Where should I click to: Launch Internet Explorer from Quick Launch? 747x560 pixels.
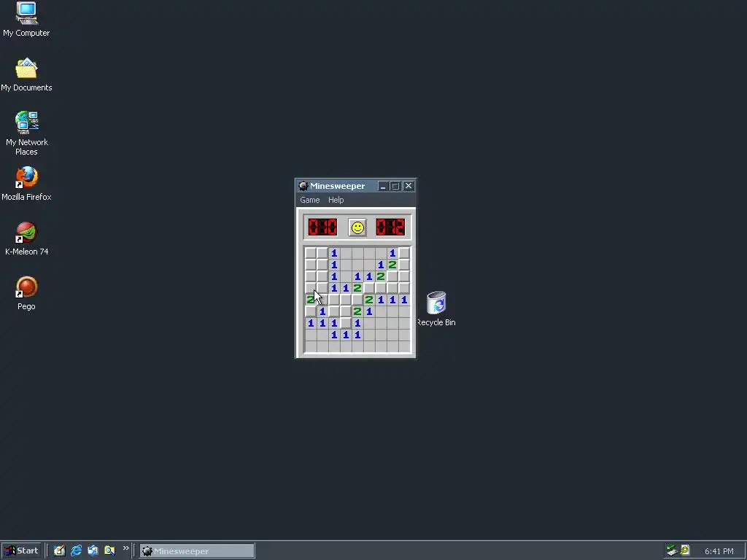point(76,551)
